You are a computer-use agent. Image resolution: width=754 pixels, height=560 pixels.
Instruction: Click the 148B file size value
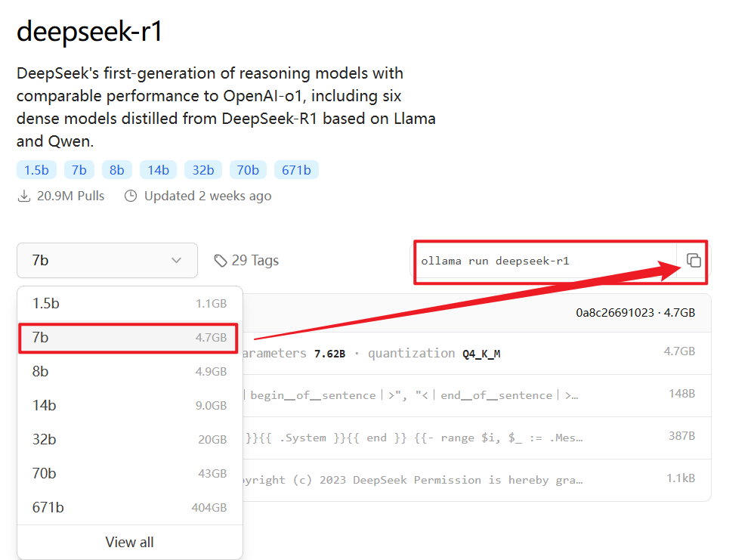[x=682, y=394]
